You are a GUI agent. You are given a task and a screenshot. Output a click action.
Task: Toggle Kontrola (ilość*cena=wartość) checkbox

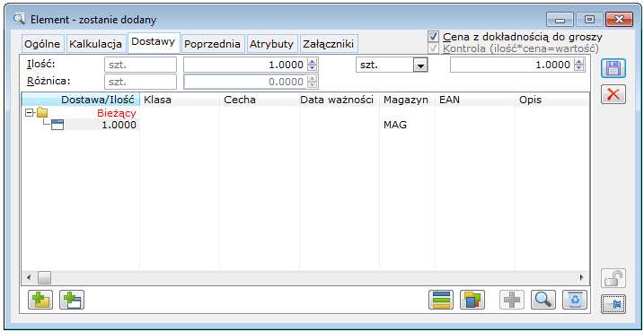(433, 48)
